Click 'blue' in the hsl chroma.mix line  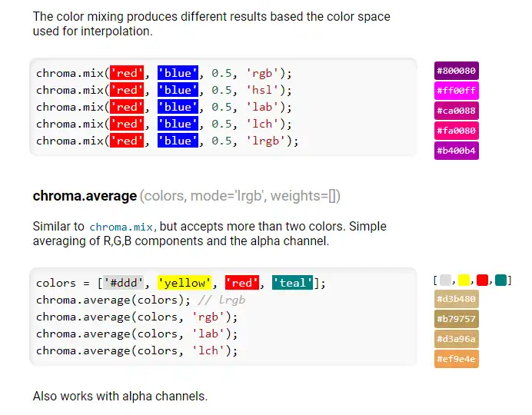(x=178, y=90)
